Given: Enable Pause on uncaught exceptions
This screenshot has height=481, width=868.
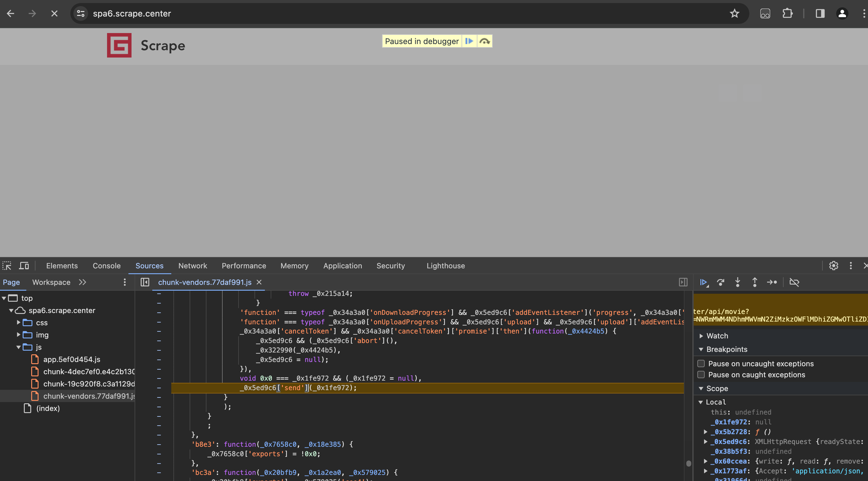Looking at the screenshot, I should (701, 364).
